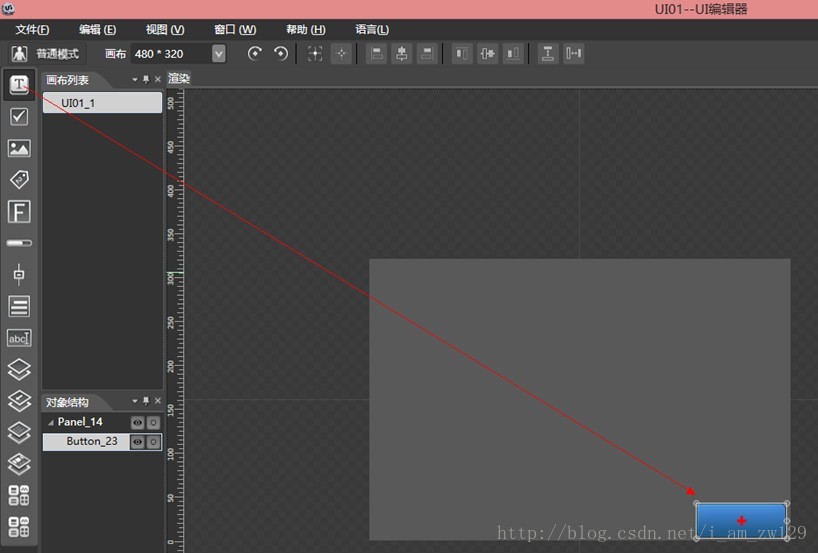Screen dimensions: 818x553
Task: Align selected widgets to the top
Action: [x=462, y=53]
